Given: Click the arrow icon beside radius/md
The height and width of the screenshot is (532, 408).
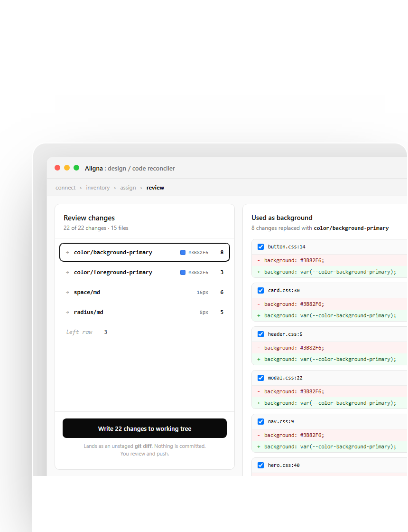Looking at the screenshot, I should point(67,312).
